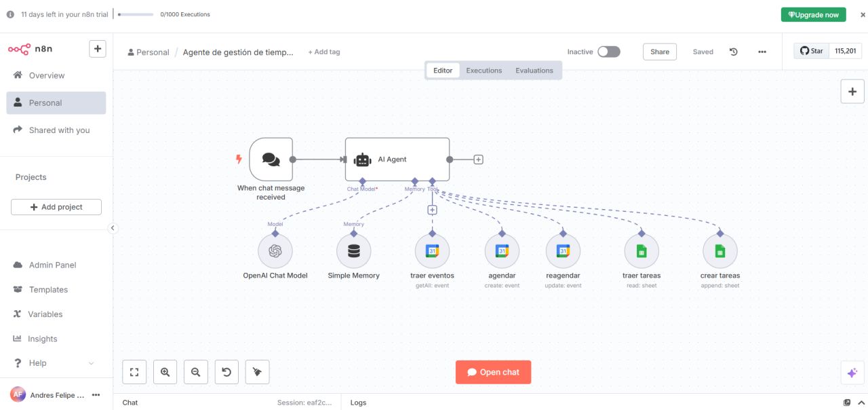Go to Overview in sidebar
This screenshot has height=410, width=868.
click(56, 75)
